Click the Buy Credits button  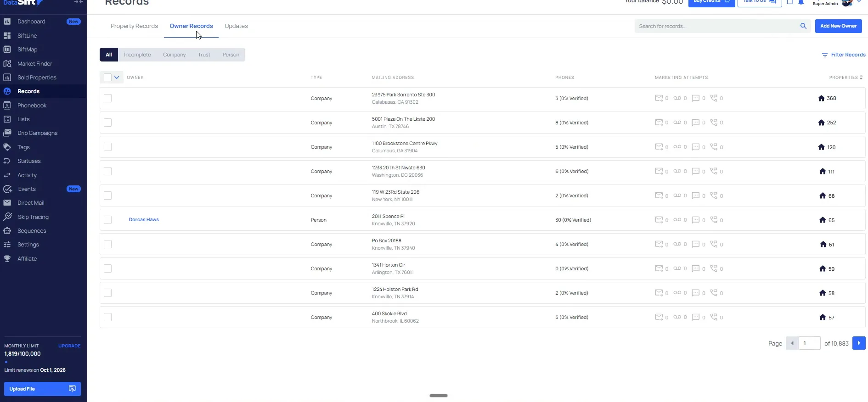pos(711,2)
